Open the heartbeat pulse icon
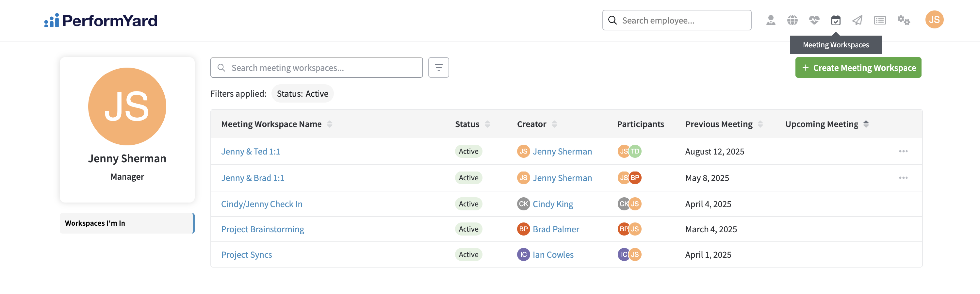Image resolution: width=980 pixels, height=294 pixels. (814, 20)
